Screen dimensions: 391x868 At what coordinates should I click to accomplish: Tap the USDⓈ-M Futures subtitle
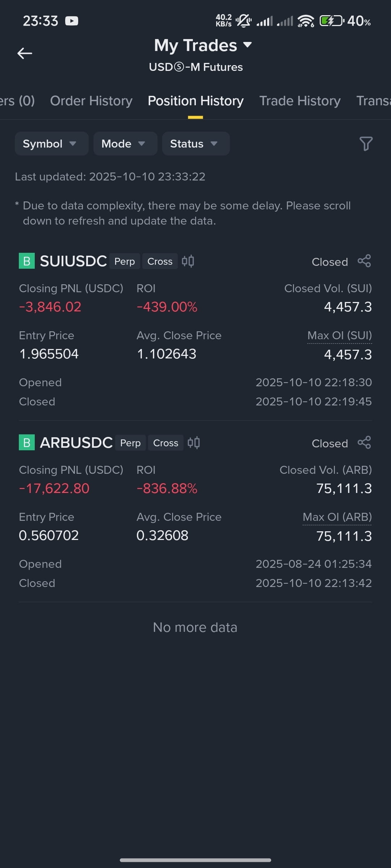click(196, 67)
